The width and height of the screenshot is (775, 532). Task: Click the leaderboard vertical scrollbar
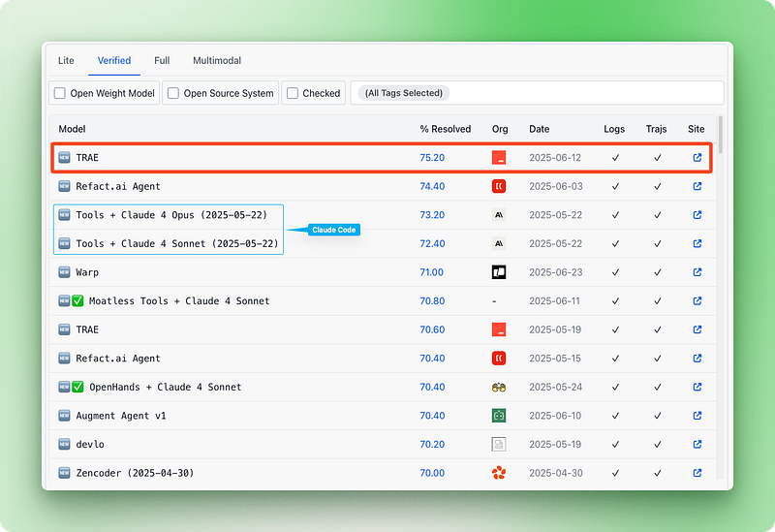click(x=721, y=135)
